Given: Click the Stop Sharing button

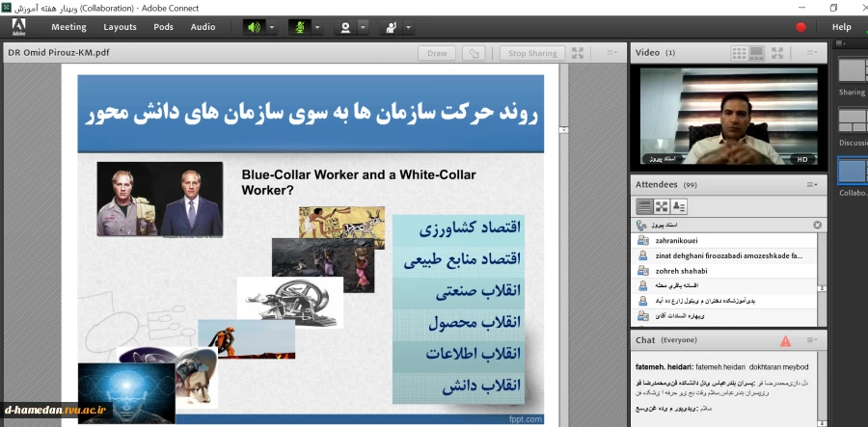Looking at the screenshot, I should [x=532, y=53].
